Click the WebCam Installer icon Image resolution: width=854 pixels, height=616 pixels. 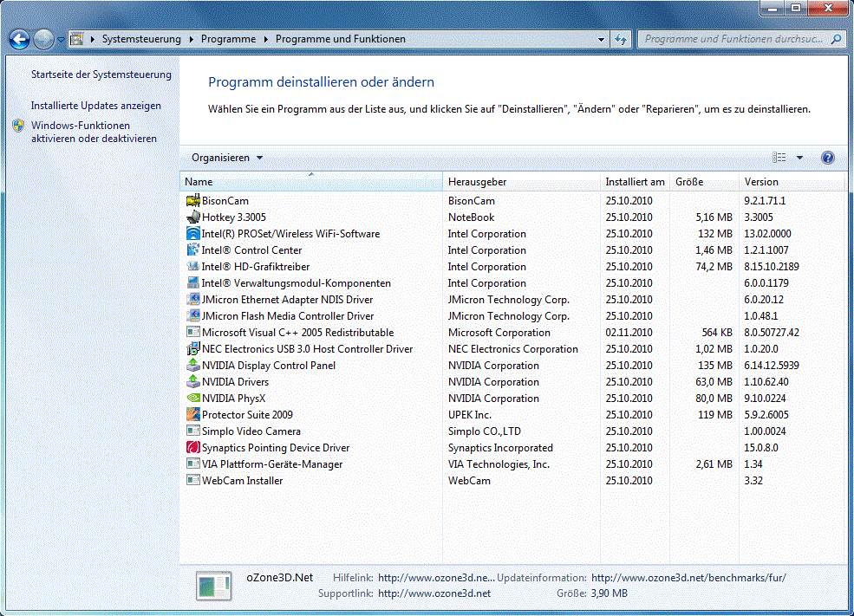click(x=192, y=481)
